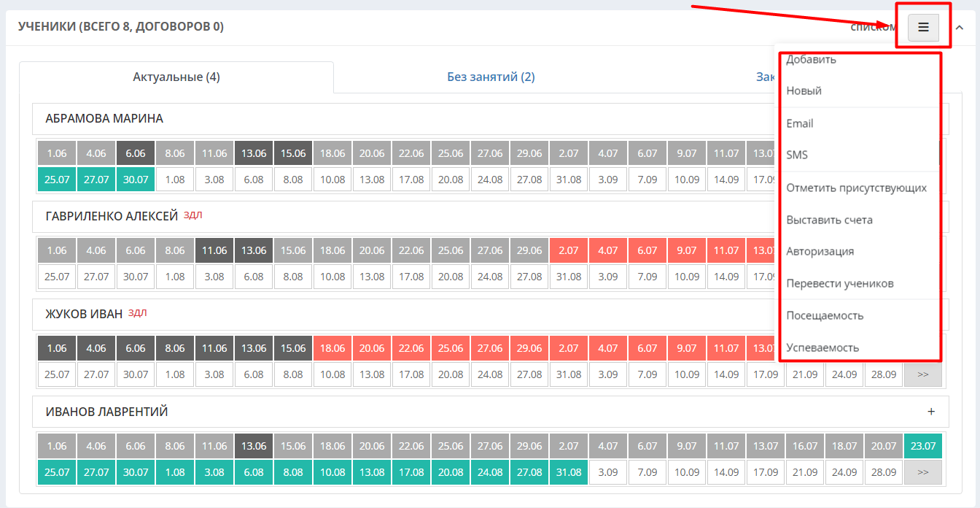
Task: Select Абрамова Марина's 1.08 lesson cell
Action: 175,179
